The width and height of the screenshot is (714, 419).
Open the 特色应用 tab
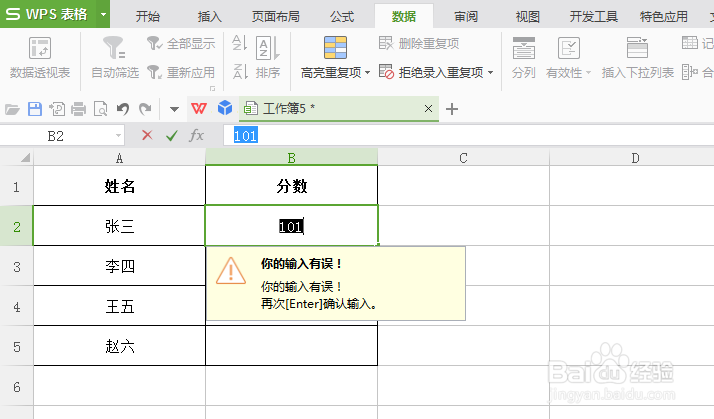(663, 17)
